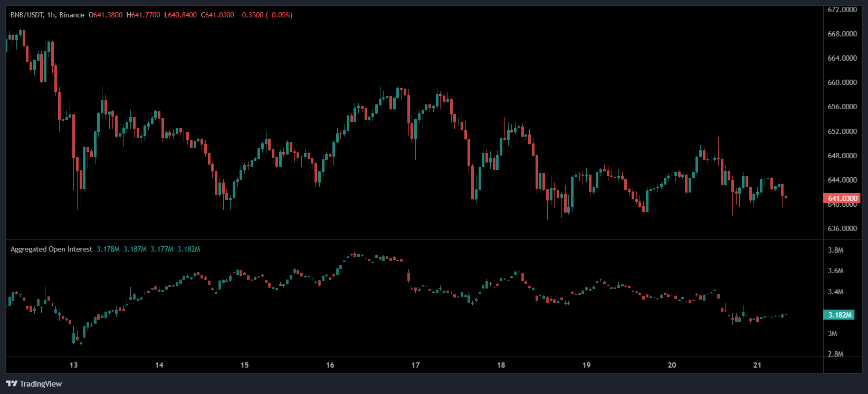Select the high value H641.7700
This screenshot has width=868, height=394.
(x=143, y=15)
